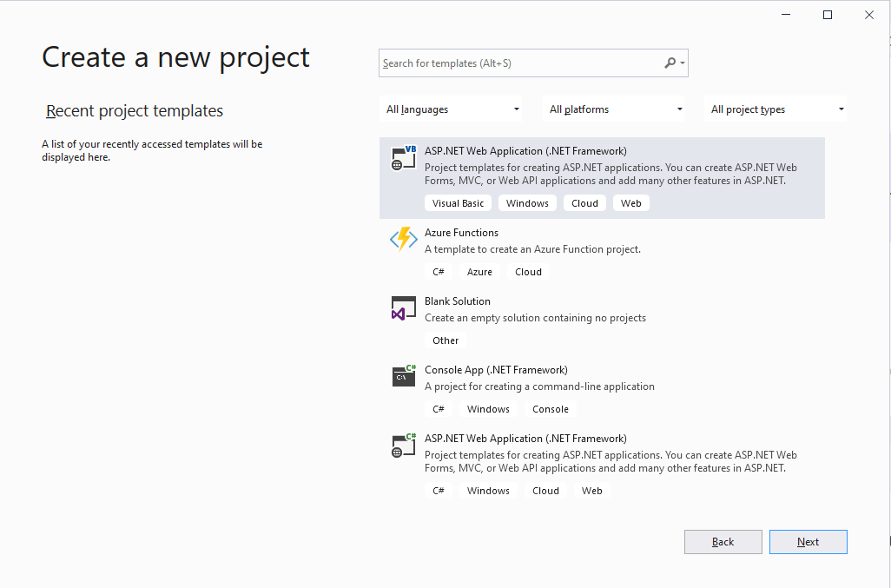
Task: Click the Cloud tag on Azure Functions template
Action: click(528, 271)
